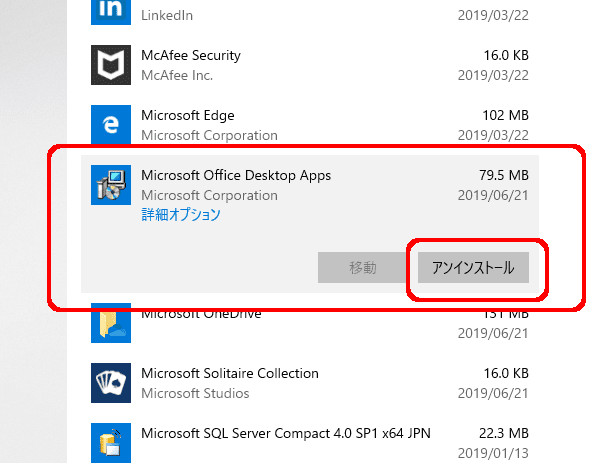598x463 pixels.
Task: Click the Microsoft Edge app icon
Action: click(111, 125)
